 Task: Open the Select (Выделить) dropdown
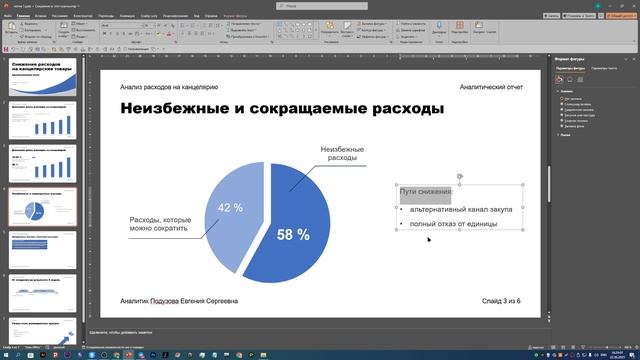pyautogui.click(x=408, y=36)
